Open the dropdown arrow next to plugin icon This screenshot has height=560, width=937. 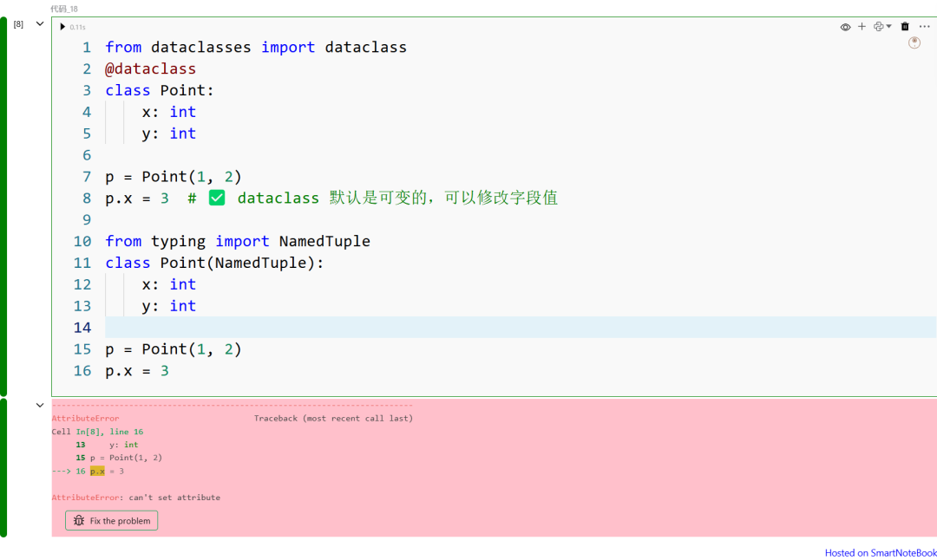[x=890, y=26]
